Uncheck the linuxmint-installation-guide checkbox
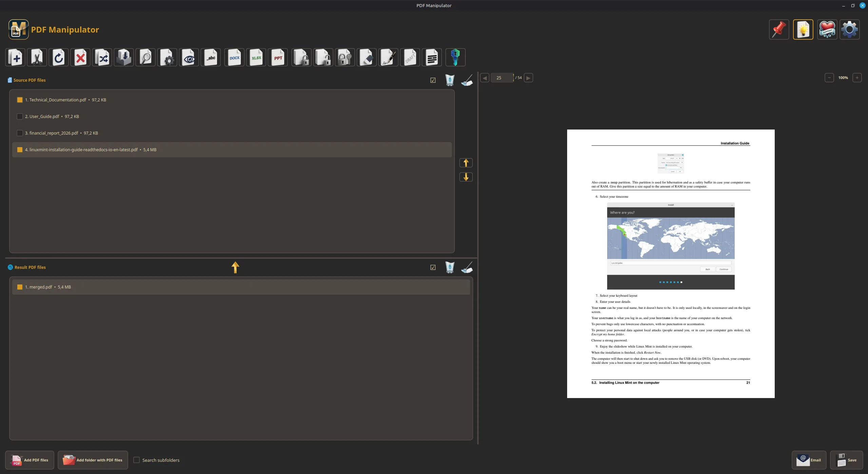The width and height of the screenshot is (868, 474). tap(20, 150)
